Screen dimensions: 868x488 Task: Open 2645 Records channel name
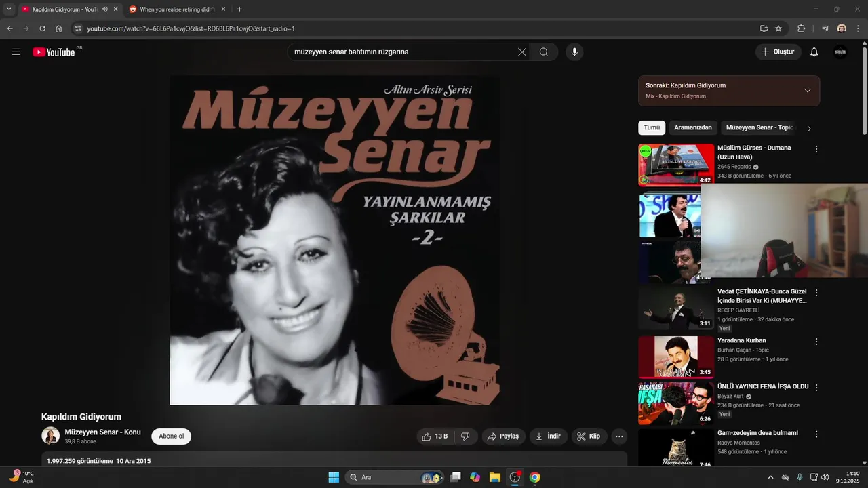(734, 167)
